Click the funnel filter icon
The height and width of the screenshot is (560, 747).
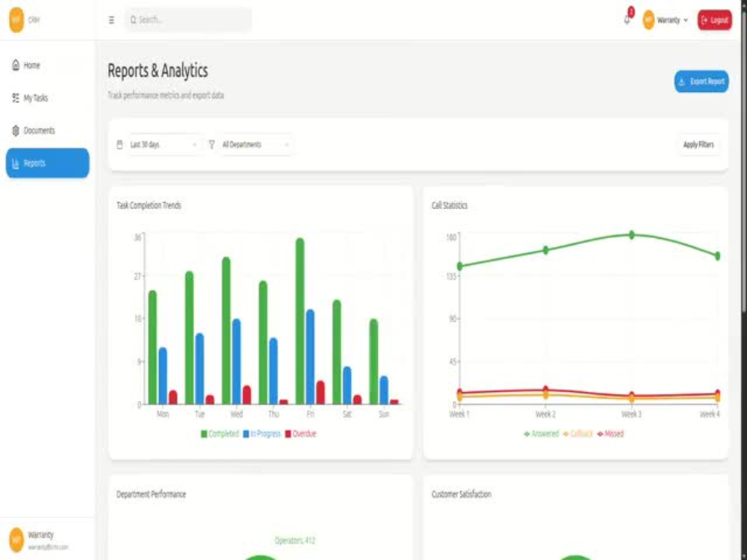[x=212, y=144]
